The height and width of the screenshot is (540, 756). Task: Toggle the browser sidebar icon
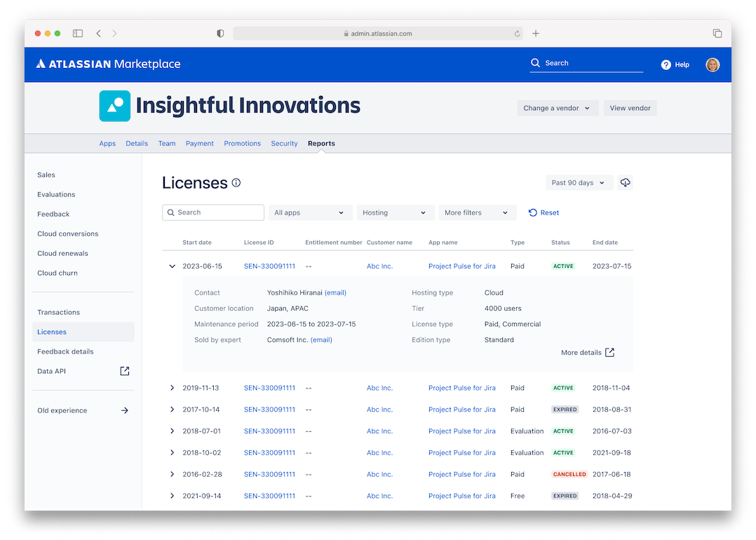pos(78,34)
